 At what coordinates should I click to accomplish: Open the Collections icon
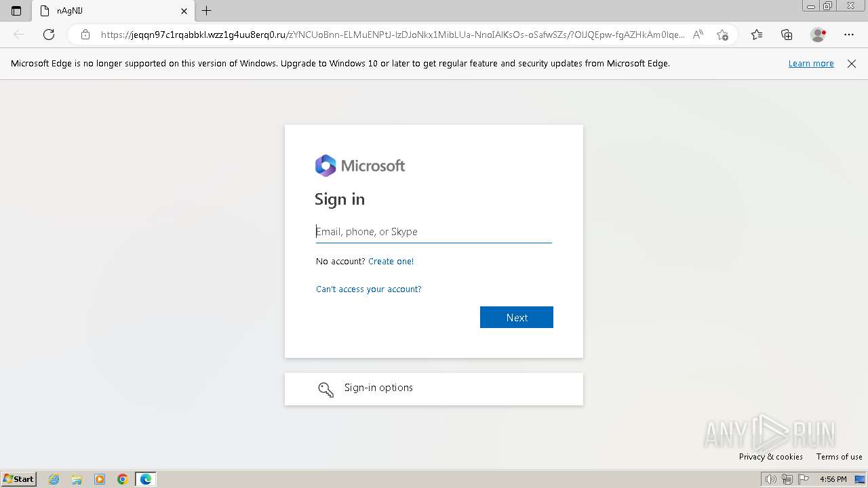click(787, 35)
